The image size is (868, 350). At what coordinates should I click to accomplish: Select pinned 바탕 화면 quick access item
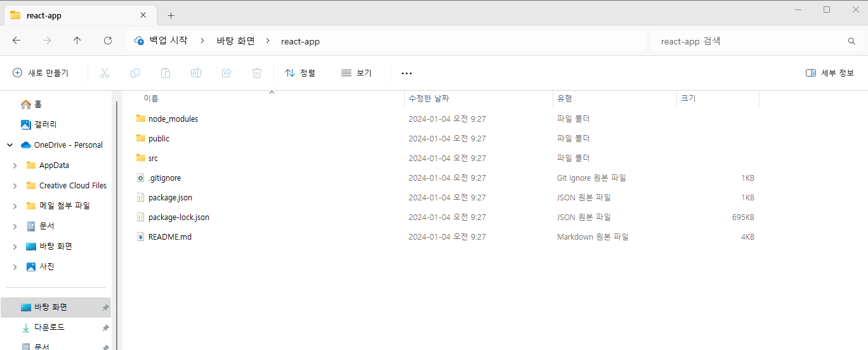(56, 307)
